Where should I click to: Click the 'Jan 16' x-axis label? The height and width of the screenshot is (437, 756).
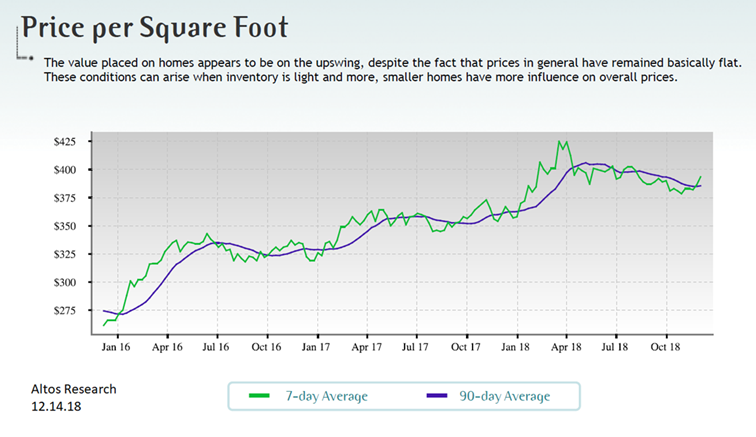point(116,347)
